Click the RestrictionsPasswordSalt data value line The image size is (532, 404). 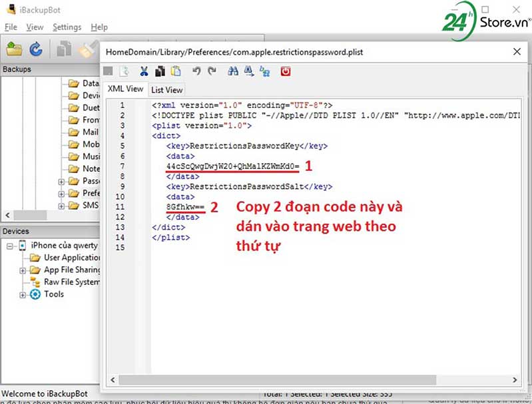(x=186, y=207)
